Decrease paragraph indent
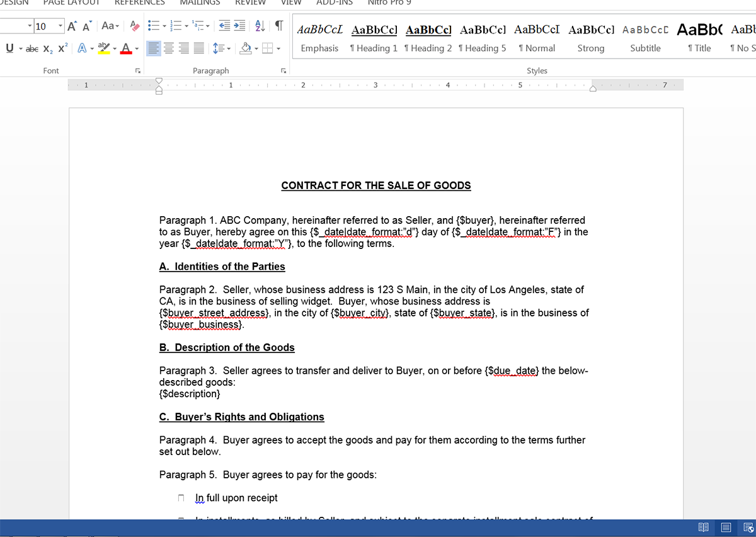The width and height of the screenshot is (756, 537). click(x=226, y=26)
